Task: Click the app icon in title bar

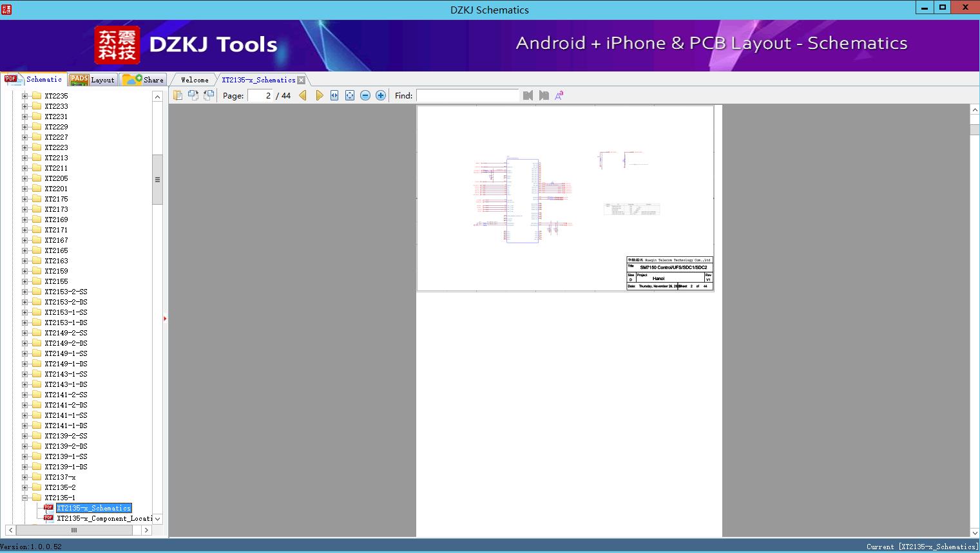Action: (6, 9)
